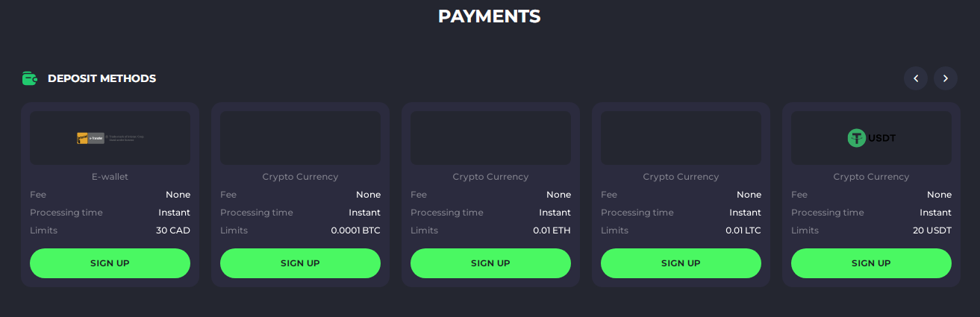This screenshot has width=980, height=317.
Task: Click the 0.01 ETH limit value
Action: click(x=552, y=230)
